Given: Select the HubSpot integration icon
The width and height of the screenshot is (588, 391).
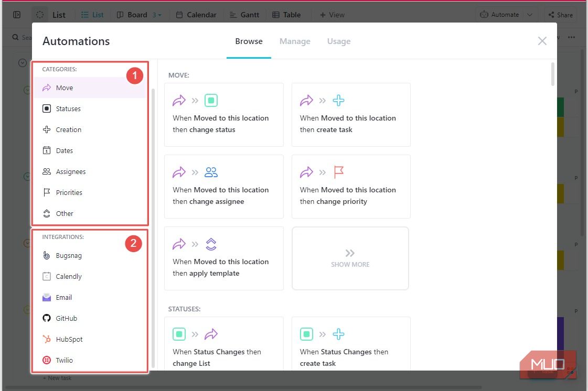Looking at the screenshot, I should coord(47,339).
